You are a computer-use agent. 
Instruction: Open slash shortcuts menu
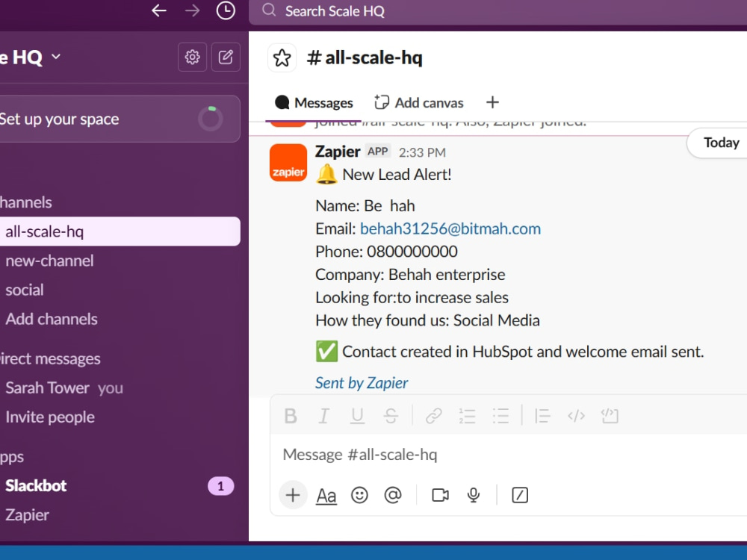(519, 495)
